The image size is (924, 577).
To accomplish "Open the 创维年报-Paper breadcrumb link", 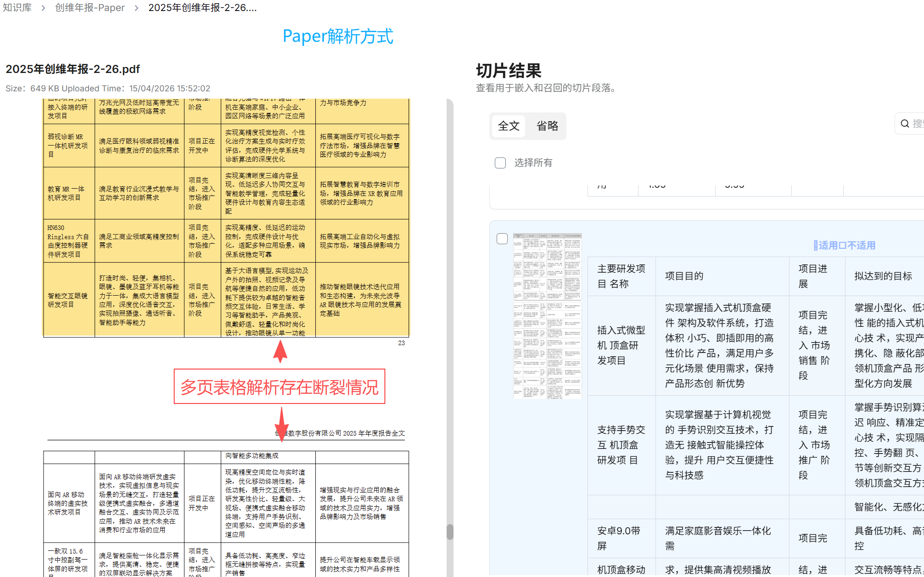I will [90, 8].
